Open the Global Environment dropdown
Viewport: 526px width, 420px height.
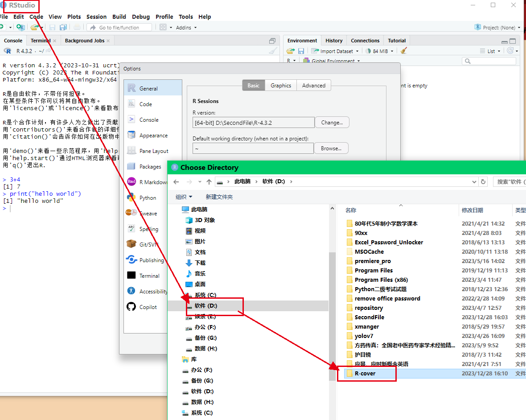tap(332, 61)
